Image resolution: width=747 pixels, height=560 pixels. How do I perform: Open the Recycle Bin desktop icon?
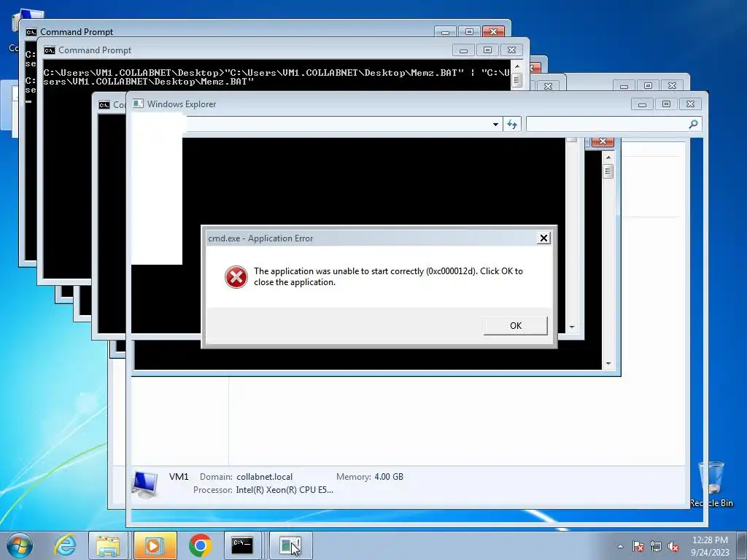711,484
